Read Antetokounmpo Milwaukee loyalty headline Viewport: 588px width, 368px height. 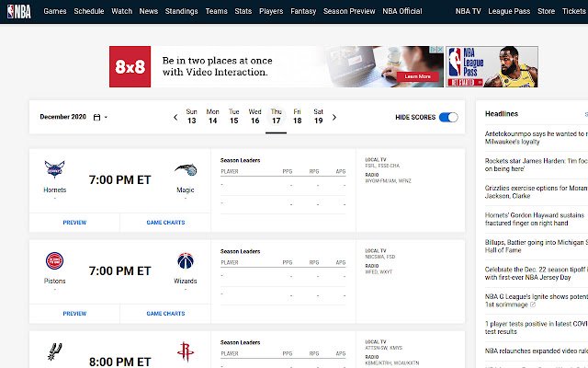pos(537,138)
